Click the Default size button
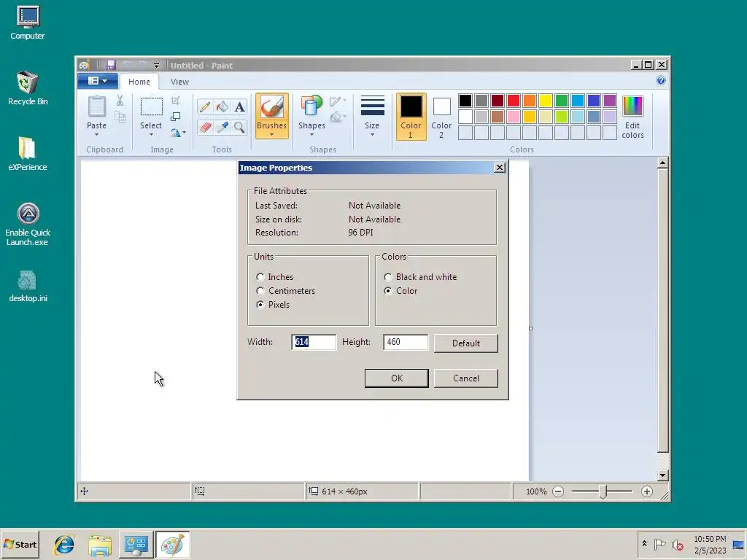 coord(466,343)
